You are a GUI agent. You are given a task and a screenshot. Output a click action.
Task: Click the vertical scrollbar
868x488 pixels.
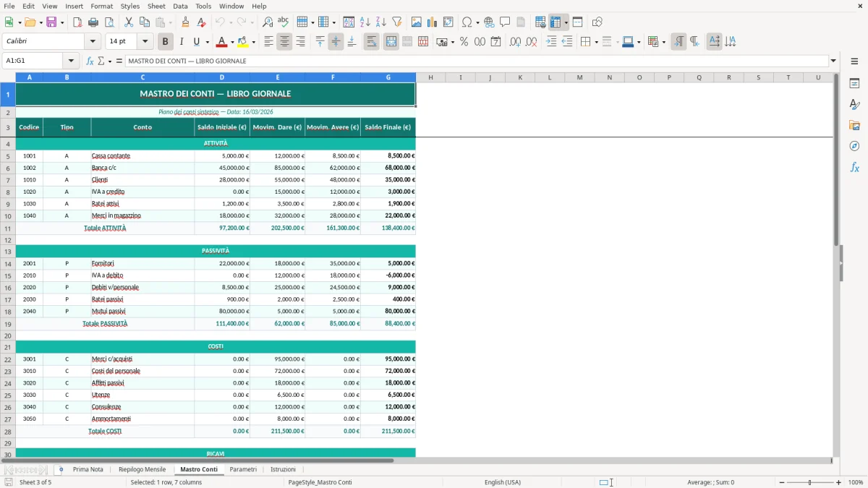(836, 264)
